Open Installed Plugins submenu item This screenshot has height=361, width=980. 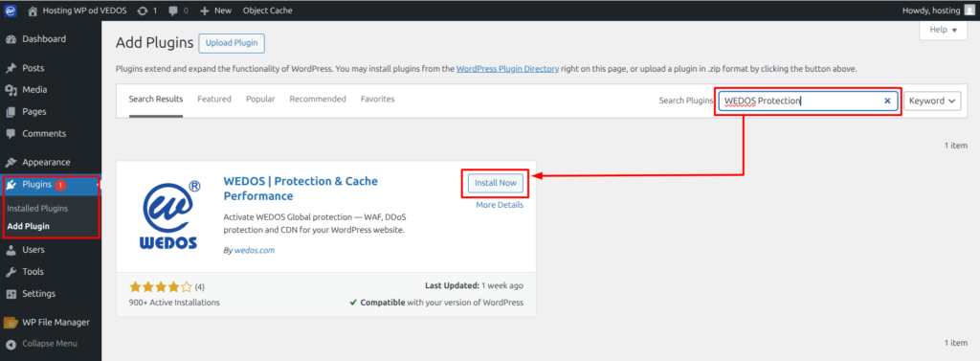pos(37,209)
